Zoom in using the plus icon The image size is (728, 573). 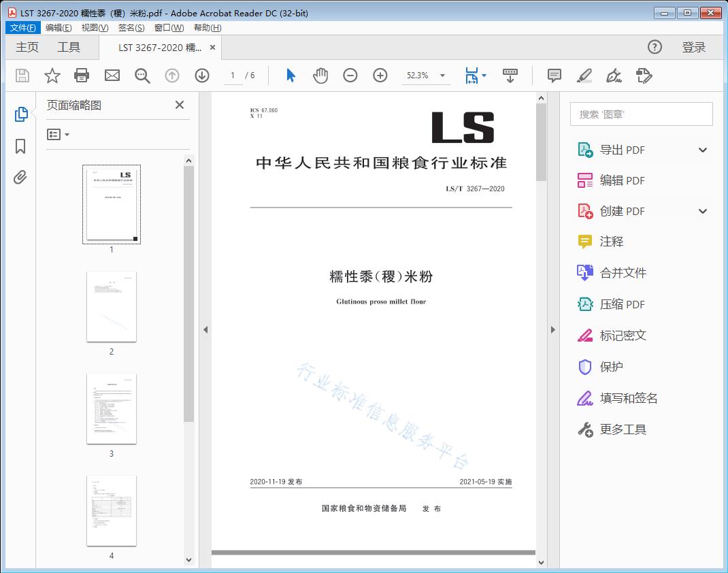[380, 76]
